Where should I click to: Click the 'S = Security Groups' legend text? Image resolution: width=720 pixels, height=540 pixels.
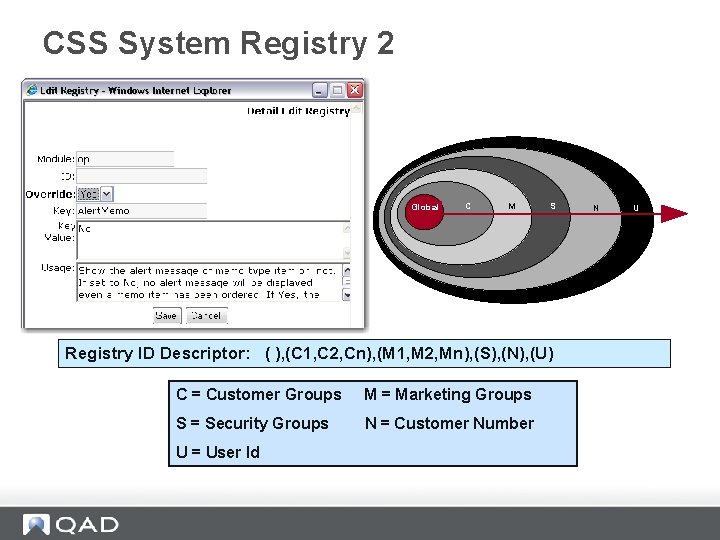(252, 423)
